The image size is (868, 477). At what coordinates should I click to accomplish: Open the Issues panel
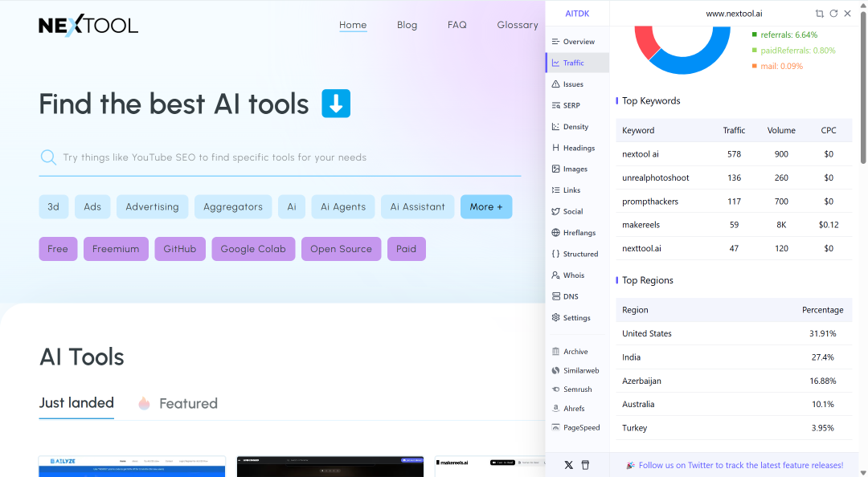(577, 84)
